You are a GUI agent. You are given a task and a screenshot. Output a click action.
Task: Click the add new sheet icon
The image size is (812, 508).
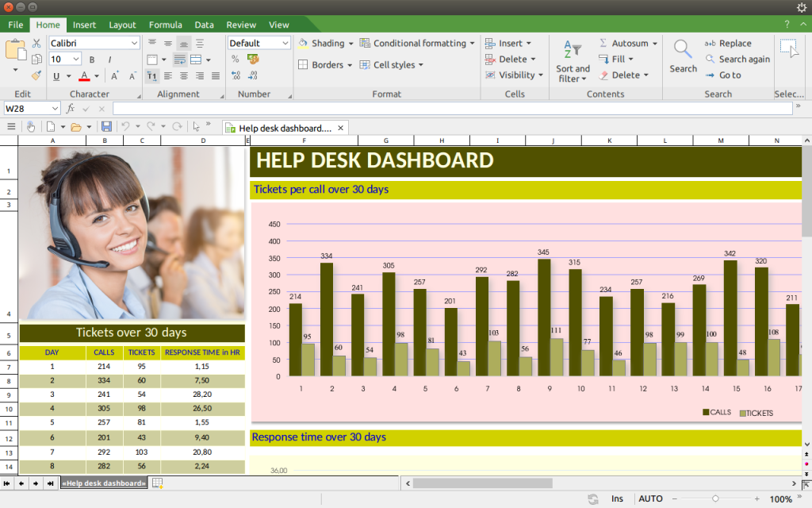(x=158, y=483)
